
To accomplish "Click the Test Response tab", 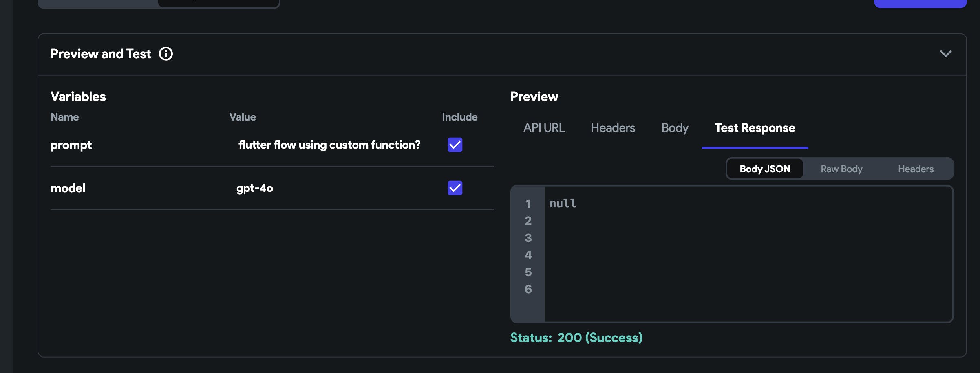I will click(x=755, y=128).
